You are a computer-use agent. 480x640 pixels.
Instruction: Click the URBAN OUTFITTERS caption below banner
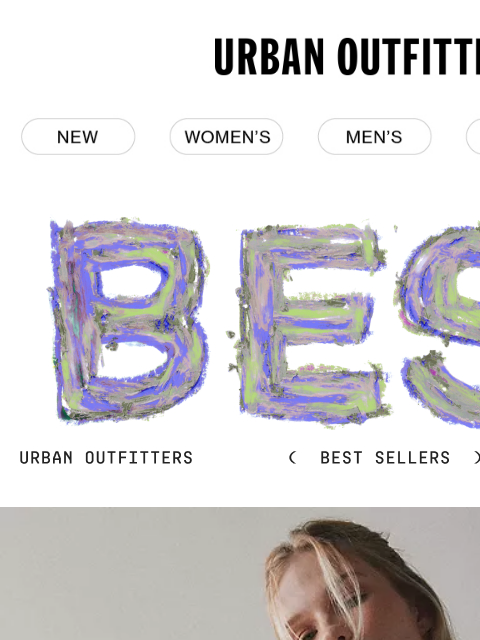coord(106,458)
